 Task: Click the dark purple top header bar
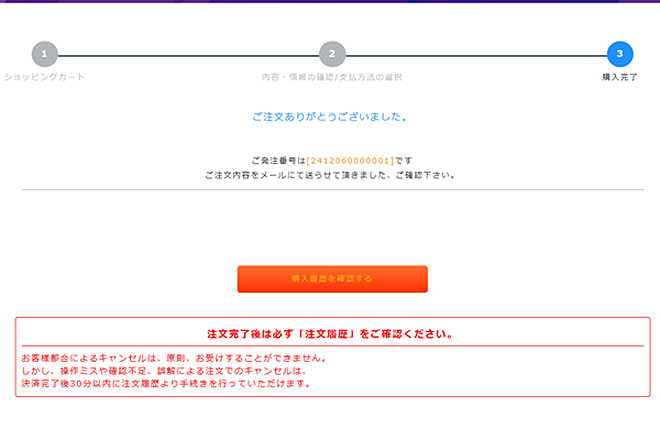click(330, 2)
